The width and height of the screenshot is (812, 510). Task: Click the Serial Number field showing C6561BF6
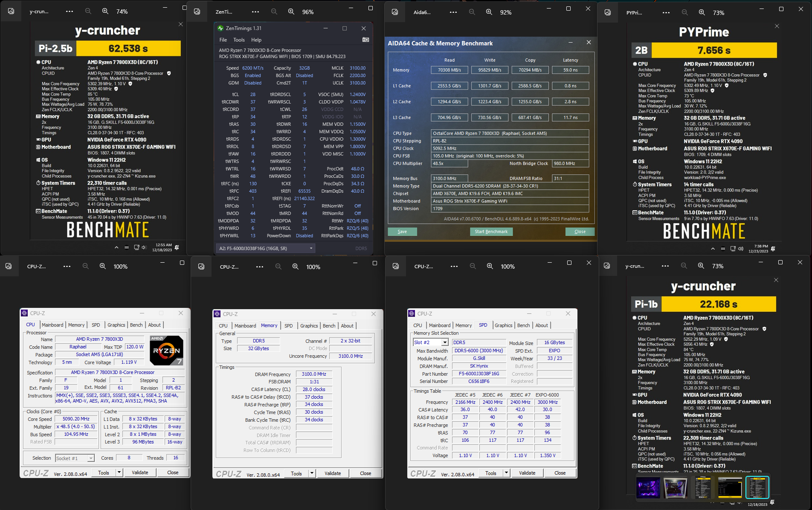tap(478, 381)
